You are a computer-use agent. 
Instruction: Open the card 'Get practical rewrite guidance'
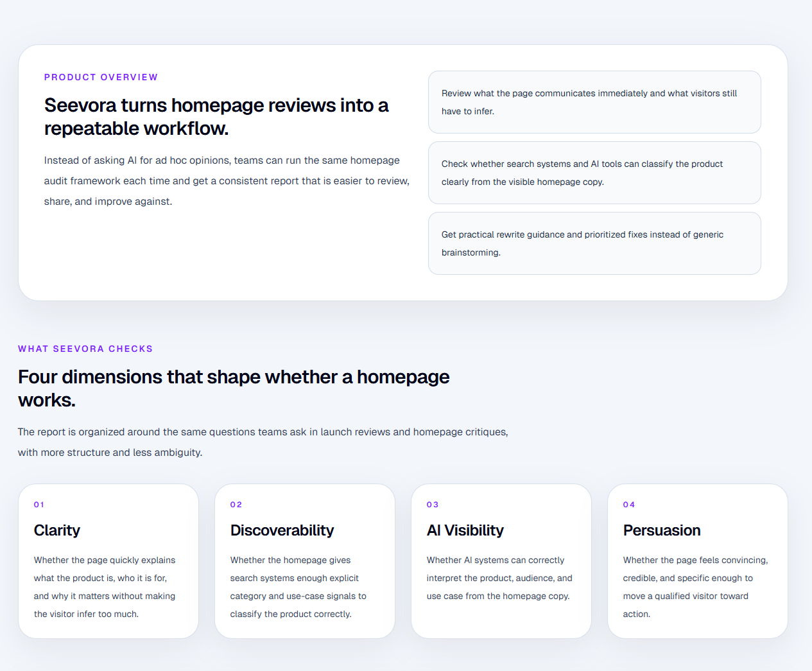tap(594, 243)
